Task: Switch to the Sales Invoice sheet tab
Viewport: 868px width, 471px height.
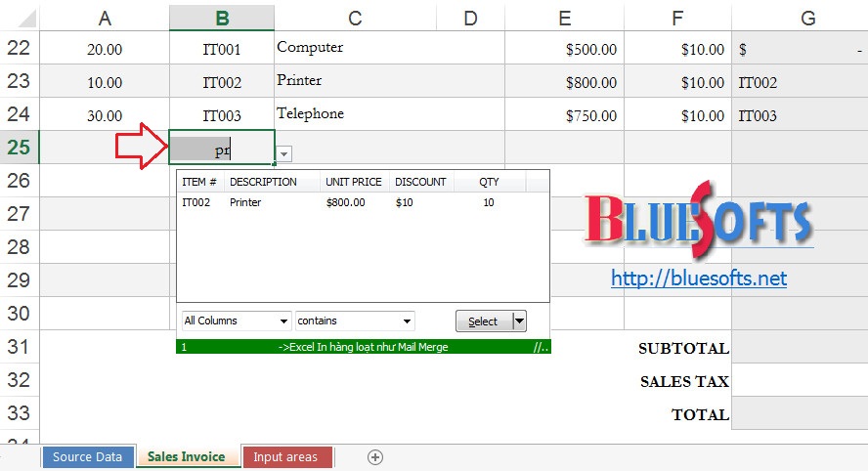Action: click(x=187, y=457)
